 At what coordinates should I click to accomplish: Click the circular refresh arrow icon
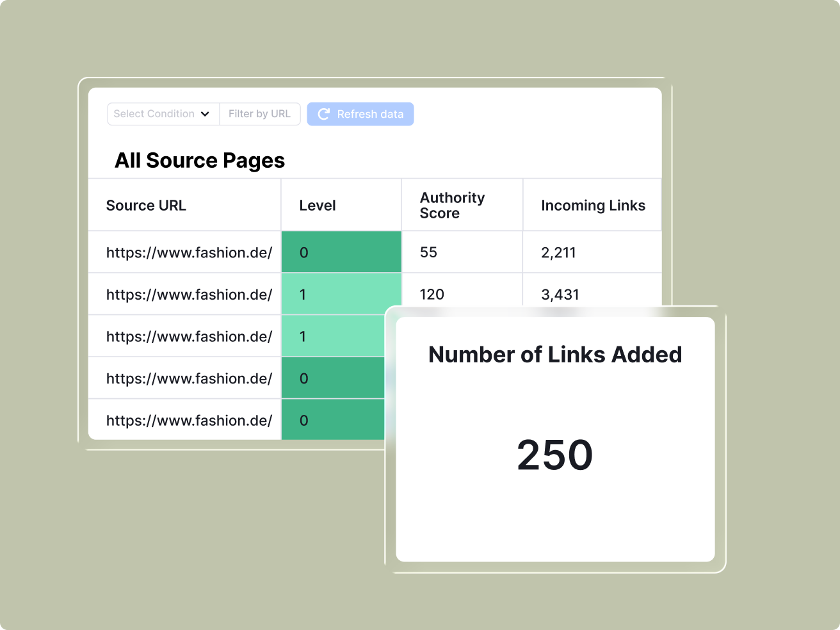click(x=323, y=114)
